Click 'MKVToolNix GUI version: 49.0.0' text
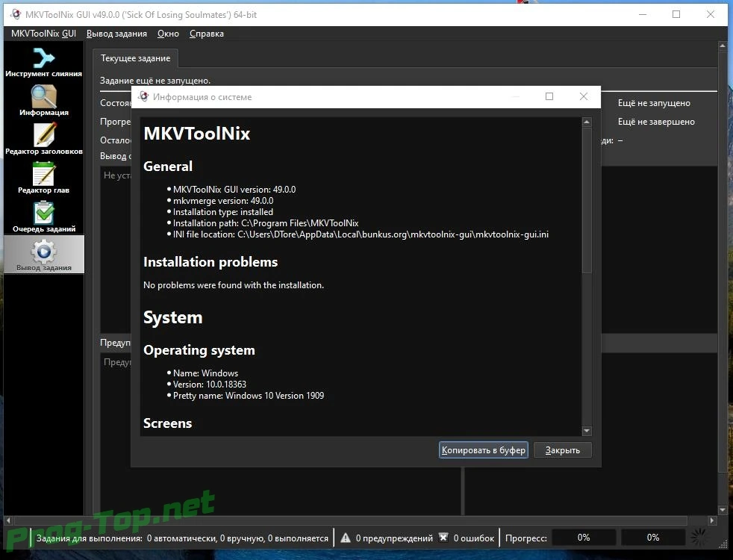Screen dimensions: 733x560 pos(234,190)
